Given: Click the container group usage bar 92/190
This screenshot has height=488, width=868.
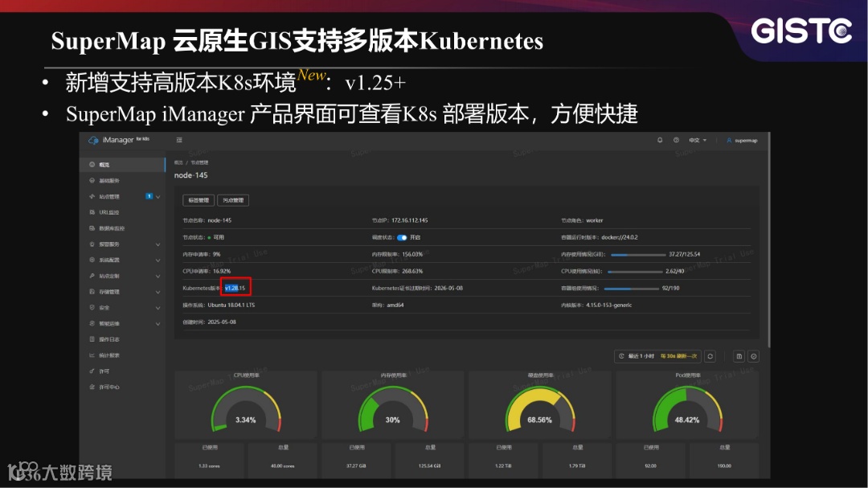Looking at the screenshot, I should (x=632, y=289).
